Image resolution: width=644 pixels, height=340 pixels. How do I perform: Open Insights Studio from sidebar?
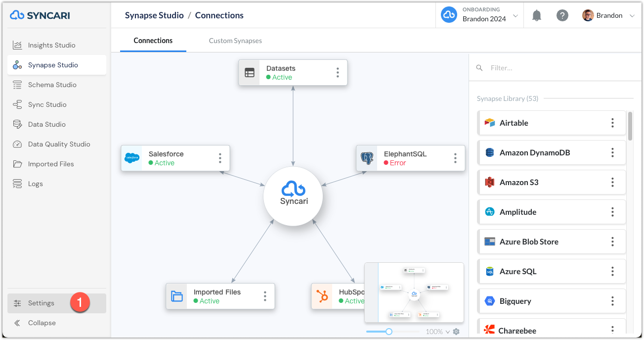click(x=57, y=45)
